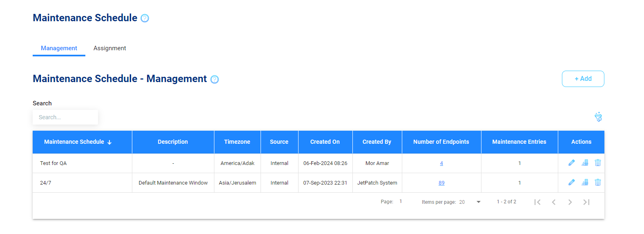644x234 pixels.
Task: Open the 4 endpoints link
Action: point(441,163)
